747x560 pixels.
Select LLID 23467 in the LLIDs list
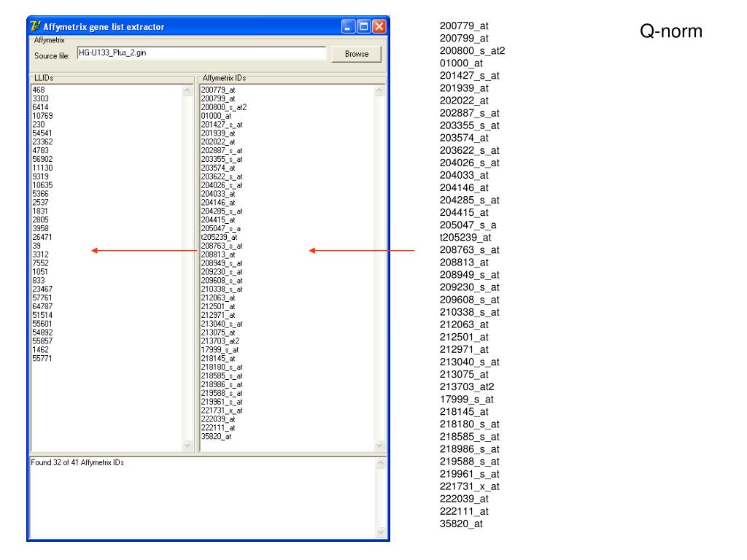click(42, 289)
